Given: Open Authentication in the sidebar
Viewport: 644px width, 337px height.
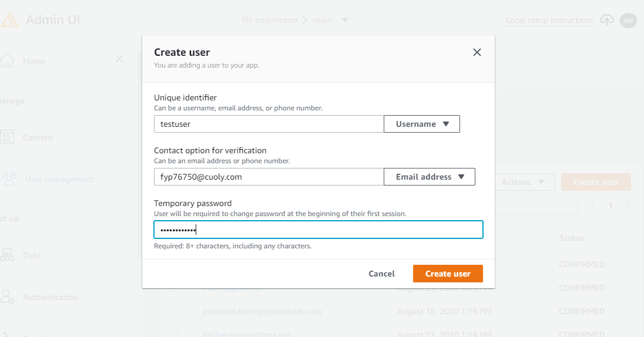Looking at the screenshot, I should (x=51, y=297).
